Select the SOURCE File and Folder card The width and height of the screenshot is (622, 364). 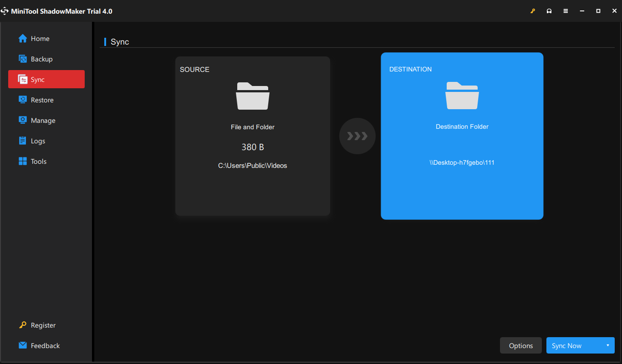252,136
